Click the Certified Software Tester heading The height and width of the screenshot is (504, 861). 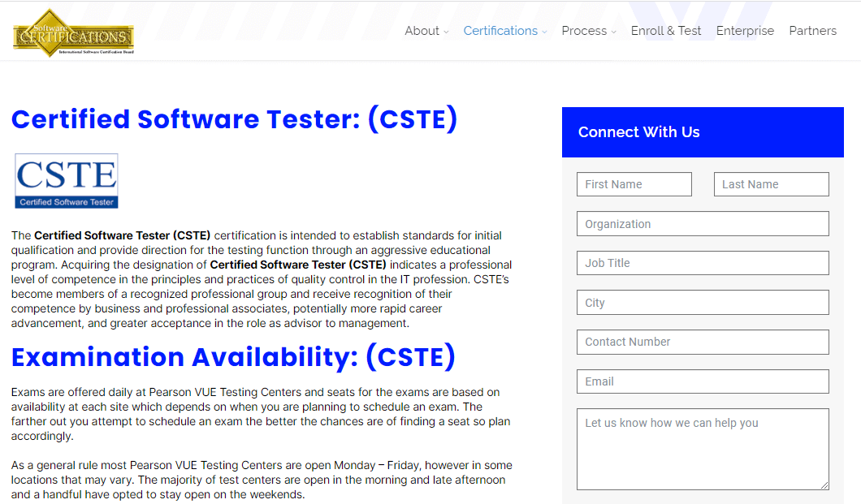234,118
